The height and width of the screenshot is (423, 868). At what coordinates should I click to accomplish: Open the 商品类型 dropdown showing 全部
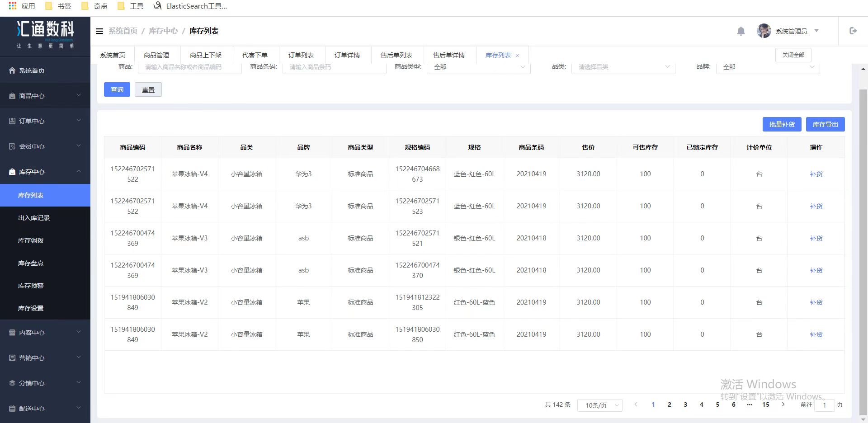479,67
